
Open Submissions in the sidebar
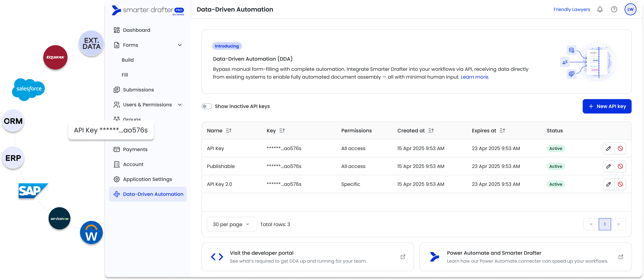point(138,90)
